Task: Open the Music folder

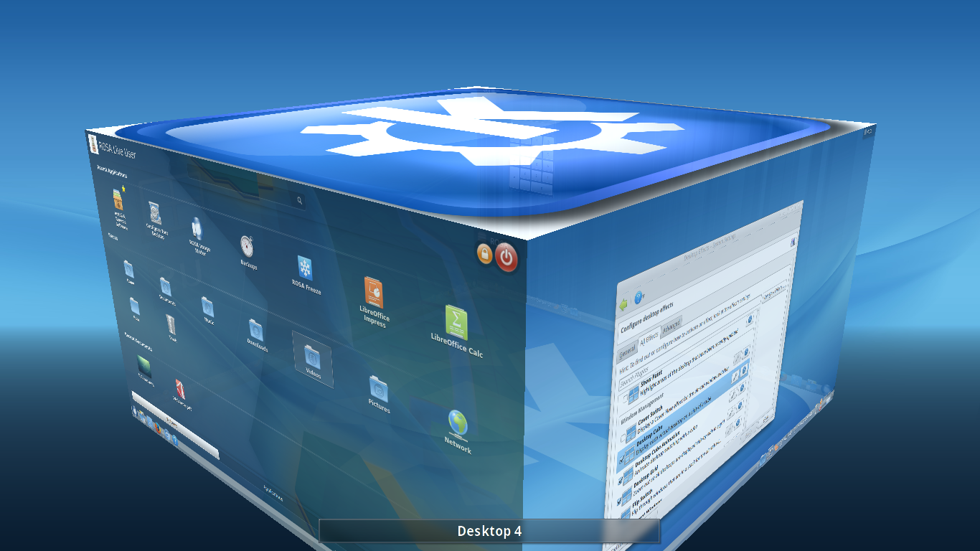Action: point(207,307)
